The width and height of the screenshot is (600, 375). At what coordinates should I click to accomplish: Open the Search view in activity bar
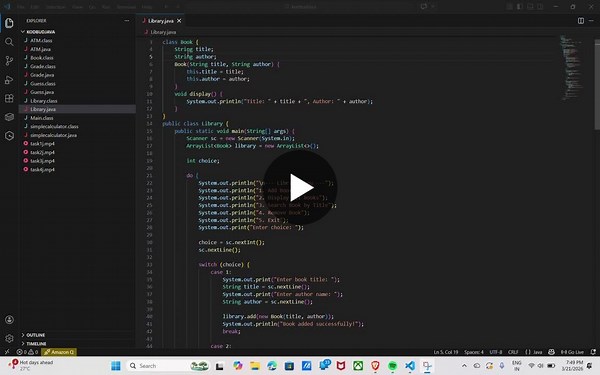tap(9, 42)
